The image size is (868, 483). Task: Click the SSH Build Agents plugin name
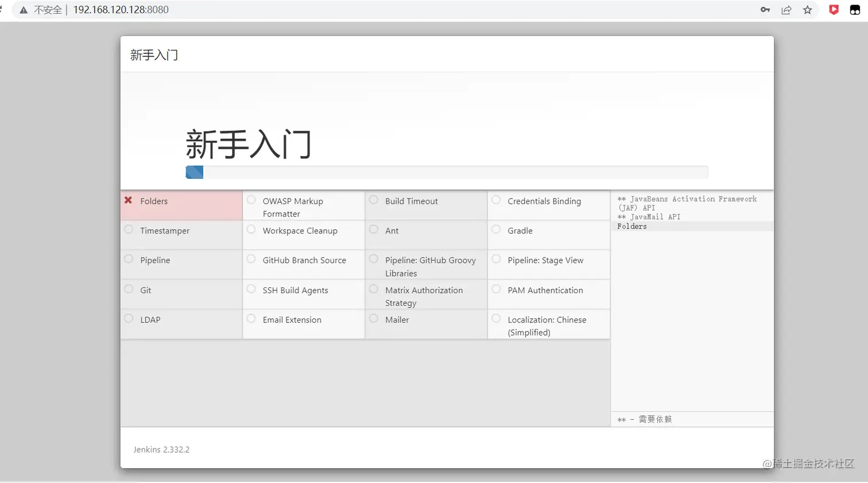[x=296, y=290]
